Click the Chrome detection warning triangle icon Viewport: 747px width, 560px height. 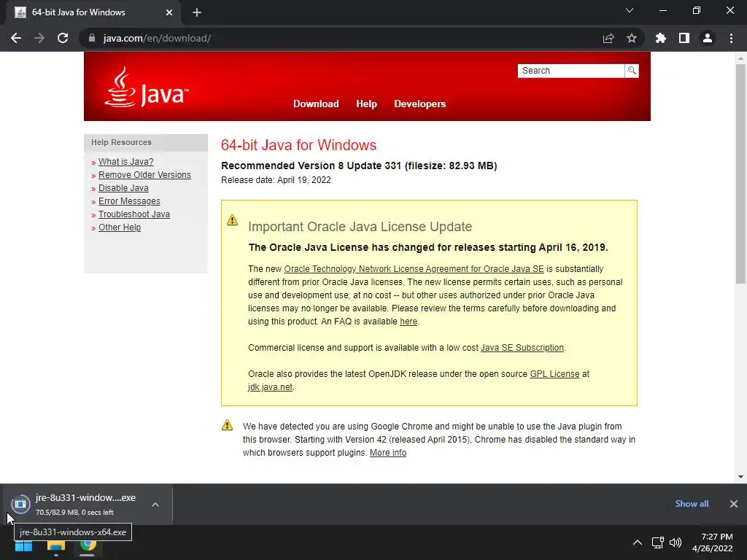(228, 425)
